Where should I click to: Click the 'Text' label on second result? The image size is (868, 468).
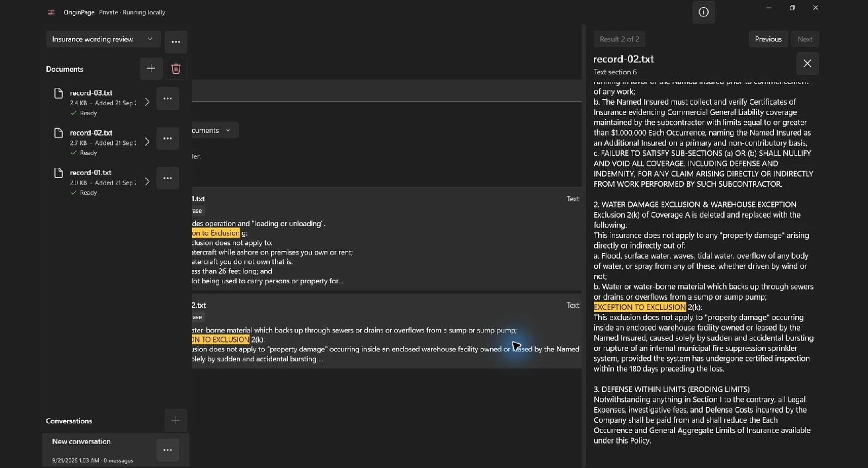tap(573, 305)
